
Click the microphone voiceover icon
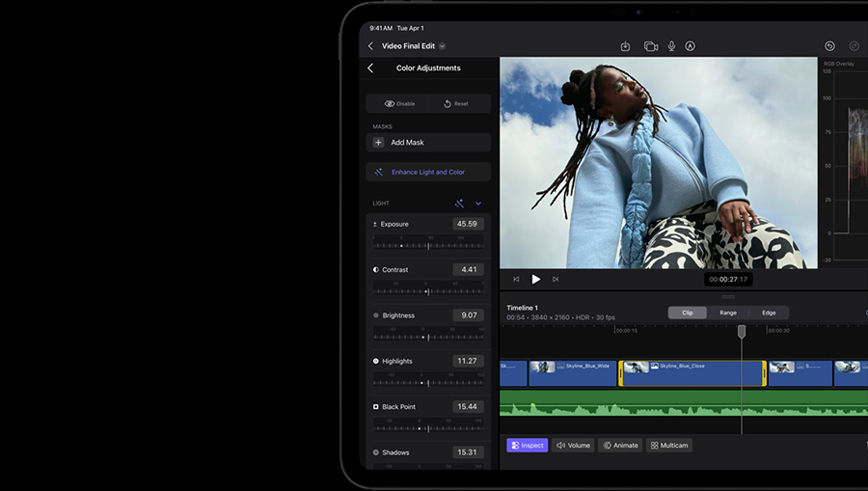coord(672,46)
